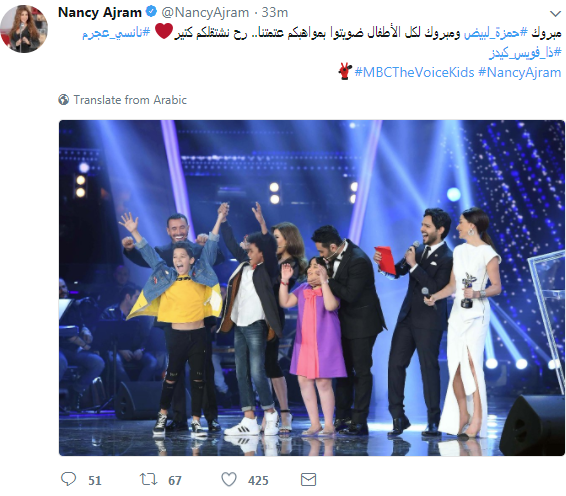The width and height of the screenshot is (566, 496).
Task: Open the English #NancyAjram hashtag
Action: pos(520,73)
